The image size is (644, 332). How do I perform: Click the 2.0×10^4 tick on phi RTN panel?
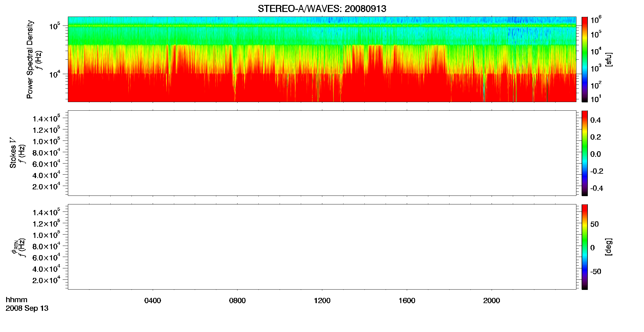point(46,280)
